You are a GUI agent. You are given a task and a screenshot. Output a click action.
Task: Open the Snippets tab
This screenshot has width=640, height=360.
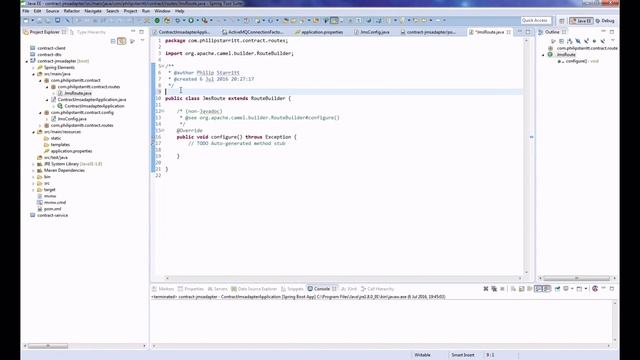point(292,289)
